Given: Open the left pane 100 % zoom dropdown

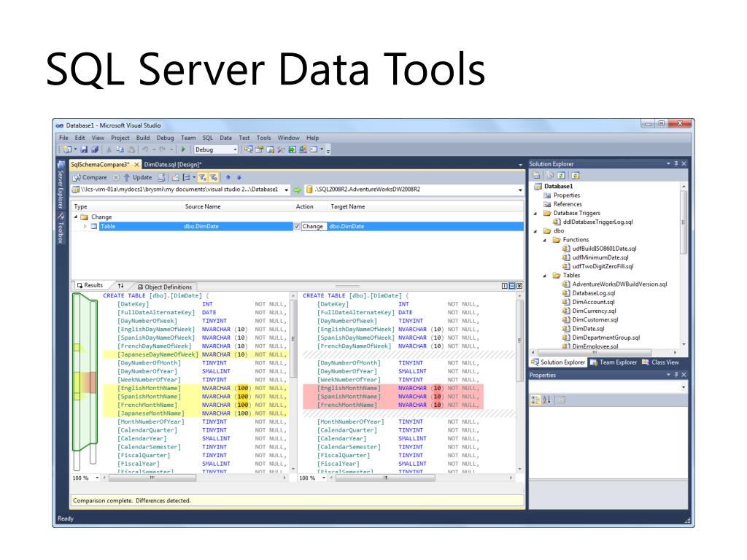Looking at the screenshot, I should click(97, 478).
